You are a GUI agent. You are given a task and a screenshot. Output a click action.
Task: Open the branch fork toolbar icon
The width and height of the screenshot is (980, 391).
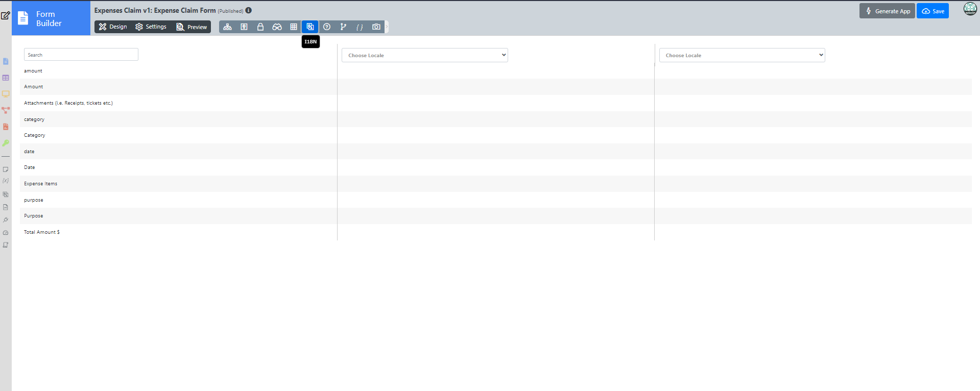click(343, 27)
